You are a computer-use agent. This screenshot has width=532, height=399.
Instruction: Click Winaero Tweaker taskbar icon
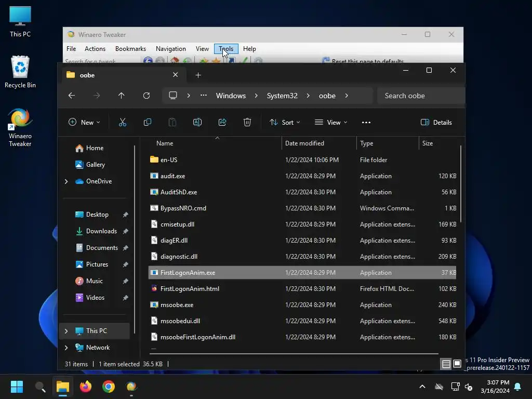(x=131, y=387)
